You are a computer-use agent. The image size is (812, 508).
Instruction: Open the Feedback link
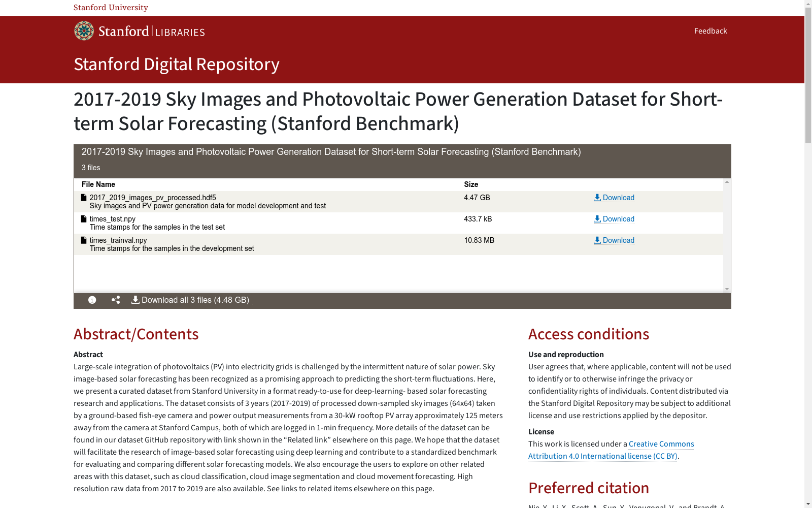click(710, 31)
